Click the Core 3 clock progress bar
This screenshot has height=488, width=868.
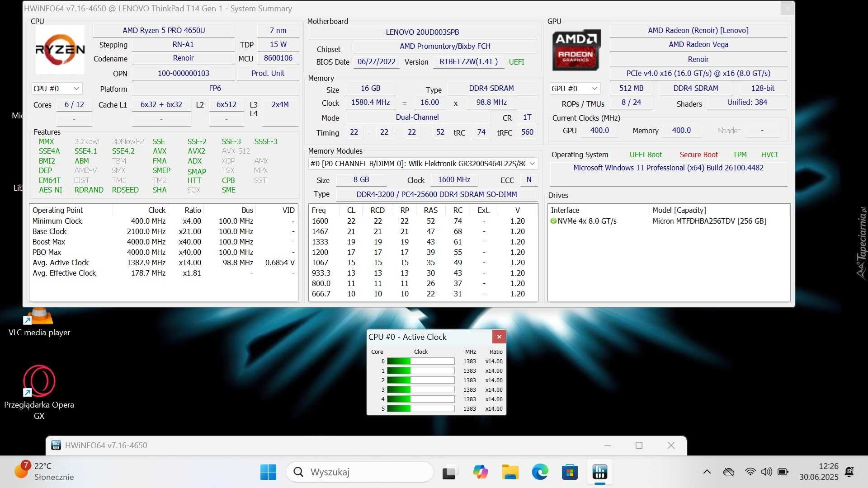(x=420, y=389)
